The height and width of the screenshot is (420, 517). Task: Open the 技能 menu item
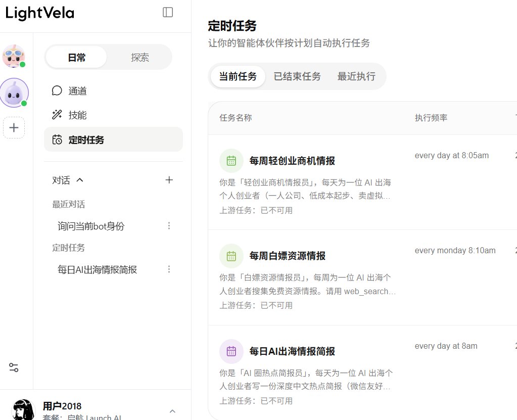coord(113,115)
